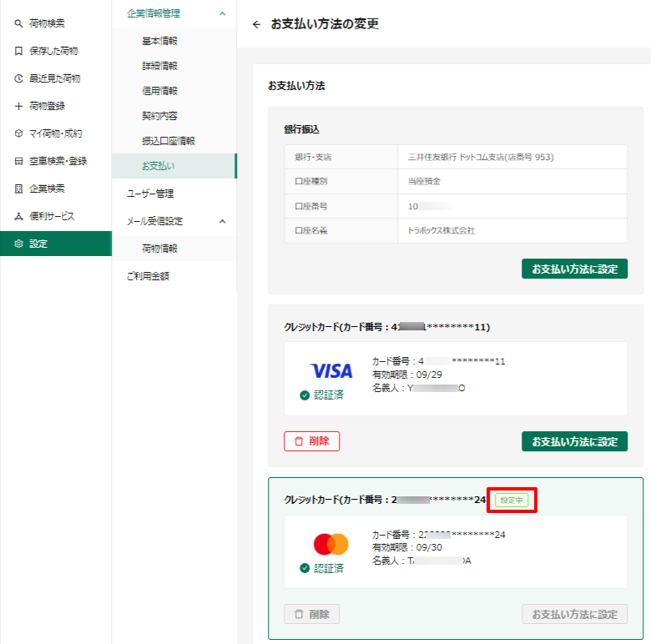Viewport: 651px width, 644px height.
Task: Collapse the メール受信設定 section chevron
Action: click(222, 221)
